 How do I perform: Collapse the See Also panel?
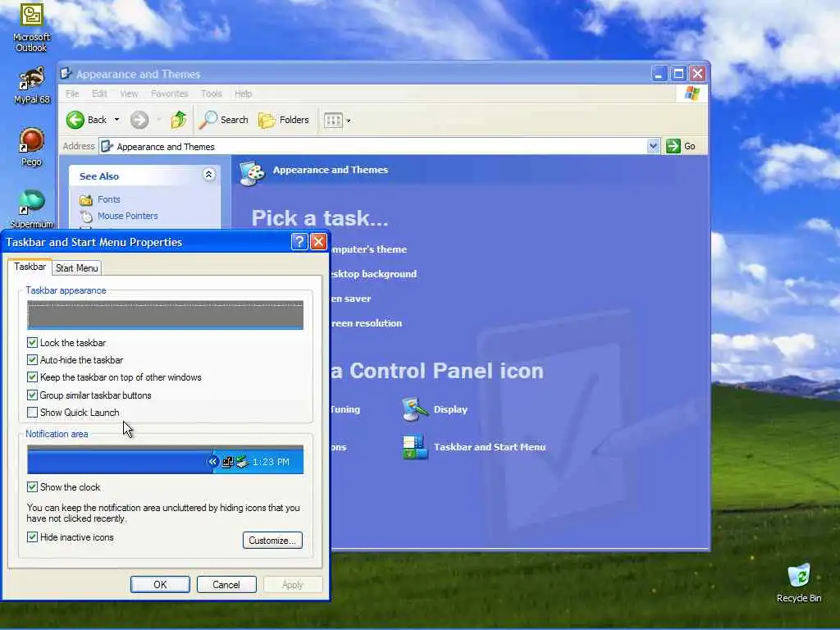tap(209, 175)
